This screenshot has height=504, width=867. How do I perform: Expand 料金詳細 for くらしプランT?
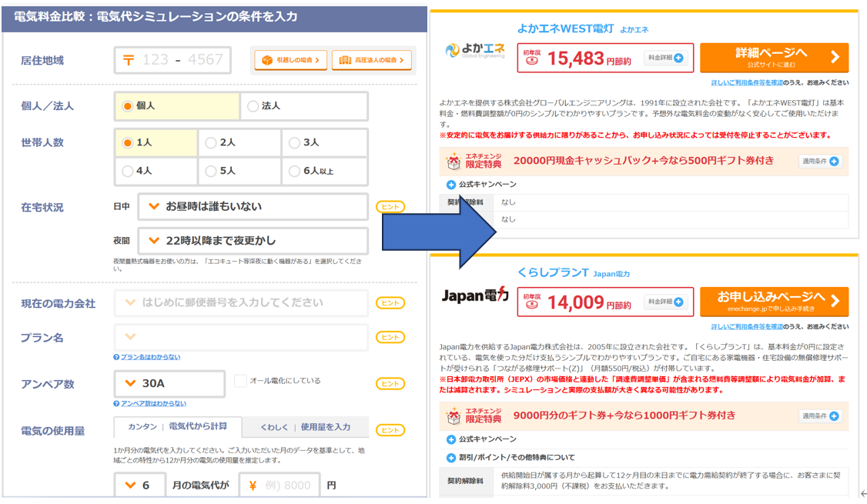pyautogui.click(x=666, y=302)
